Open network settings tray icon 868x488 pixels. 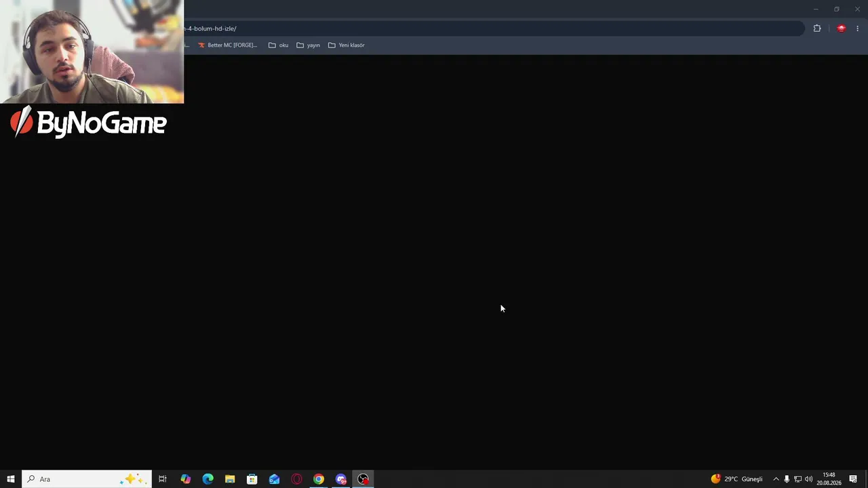(797, 479)
